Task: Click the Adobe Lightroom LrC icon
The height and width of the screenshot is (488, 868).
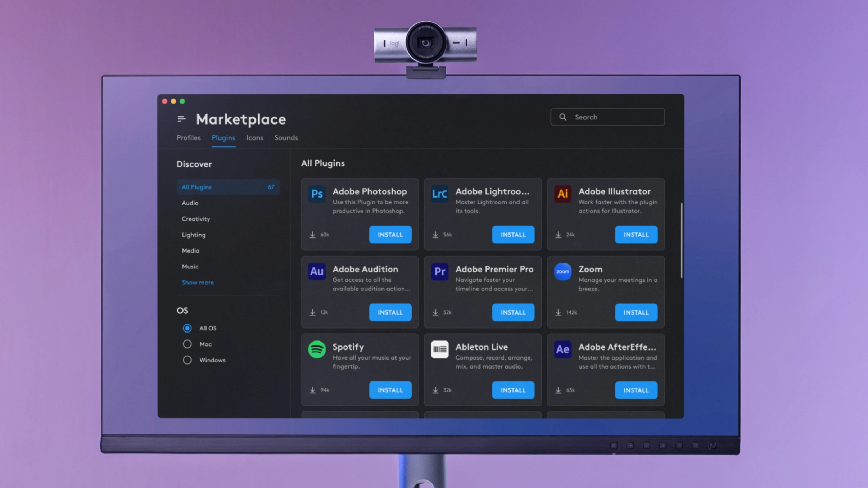Action: click(x=439, y=194)
